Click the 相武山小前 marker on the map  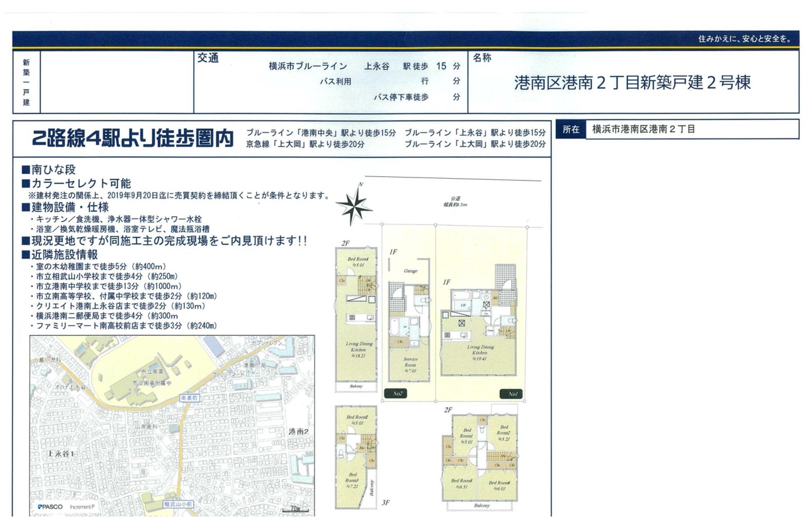click(x=178, y=504)
